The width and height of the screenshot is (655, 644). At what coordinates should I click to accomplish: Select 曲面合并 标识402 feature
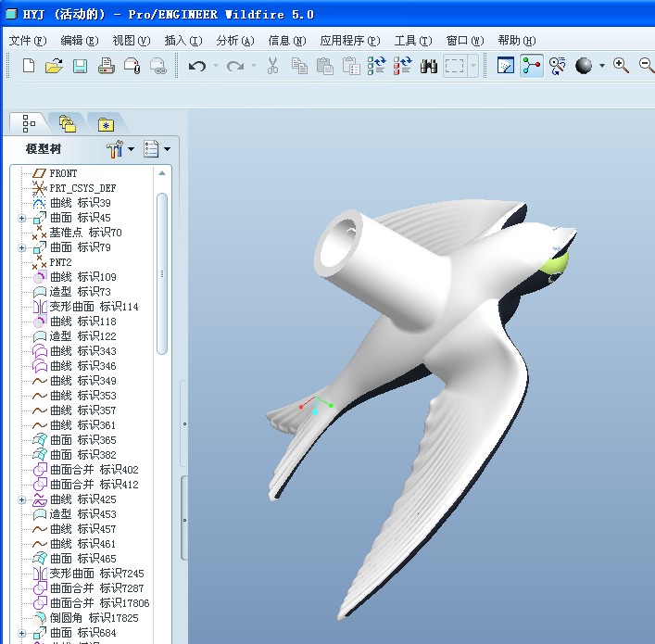[x=85, y=469]
